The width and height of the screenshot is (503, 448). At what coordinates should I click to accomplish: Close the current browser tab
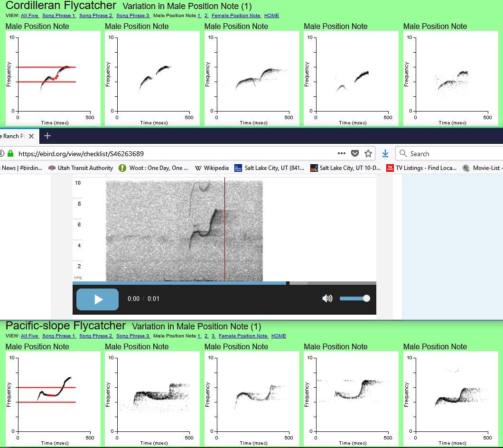[31, 136]
